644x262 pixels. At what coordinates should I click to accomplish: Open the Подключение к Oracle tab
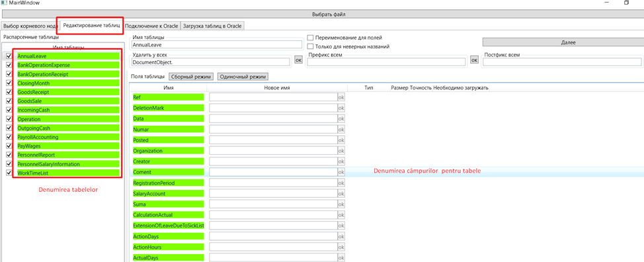pyautogui.click(x=151, y=26)
